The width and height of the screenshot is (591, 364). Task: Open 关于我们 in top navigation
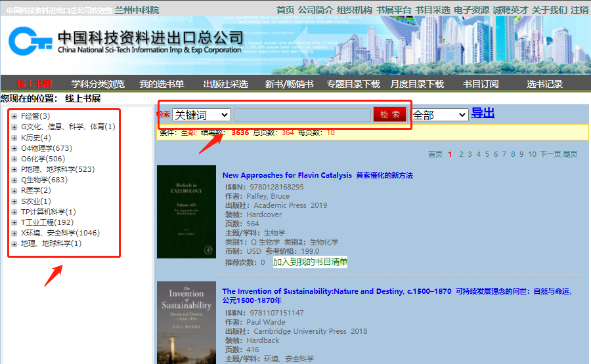[549, 10]
